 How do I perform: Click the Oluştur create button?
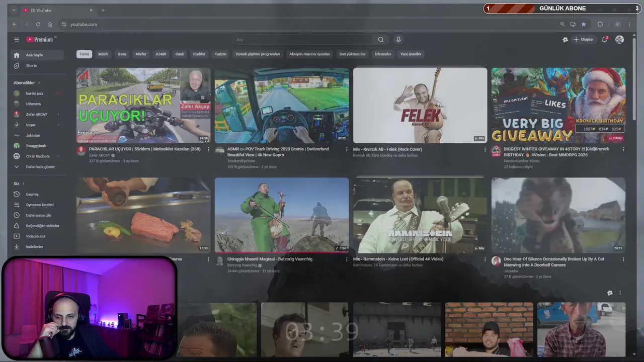click(x=584, y=40)
